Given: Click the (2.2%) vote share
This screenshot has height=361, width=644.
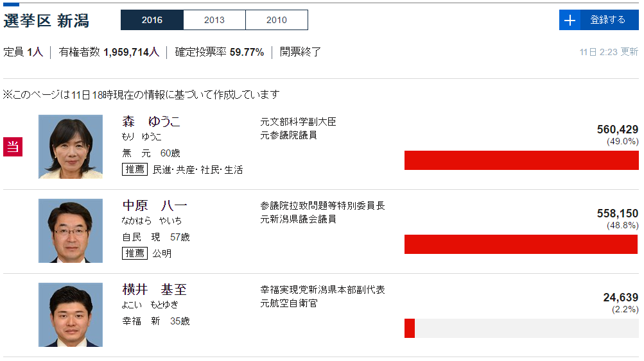Looking at the screenshot, I should (625, 309).
